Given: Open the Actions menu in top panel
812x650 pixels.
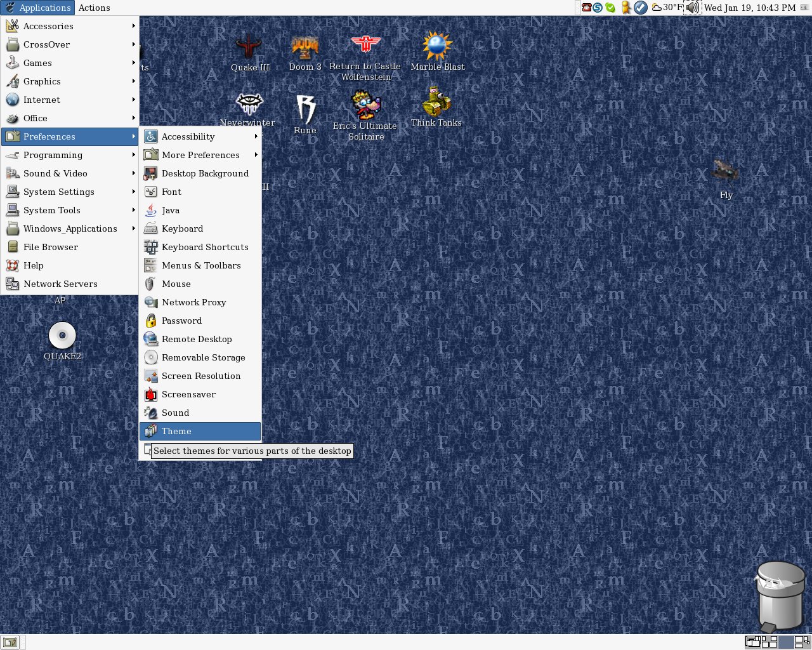Looking at the screenshot, I should [95, 8].
